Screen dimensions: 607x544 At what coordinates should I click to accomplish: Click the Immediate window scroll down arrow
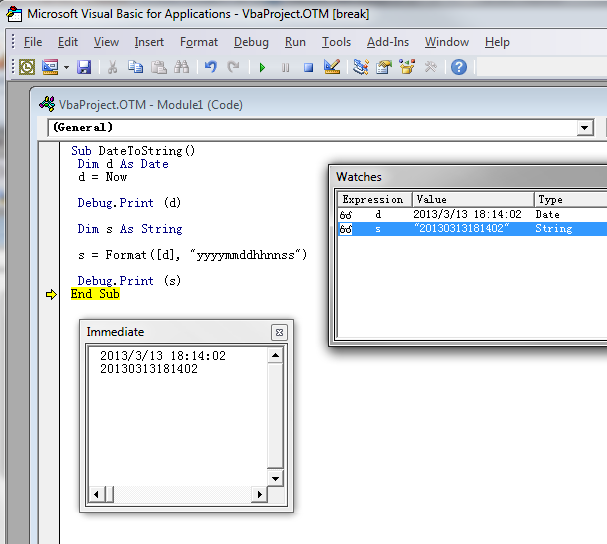point(275,479)
